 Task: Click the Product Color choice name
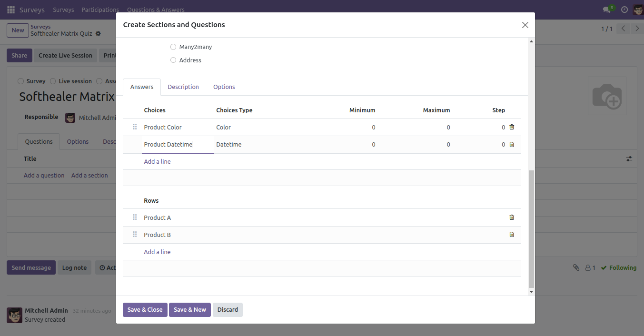163,128
